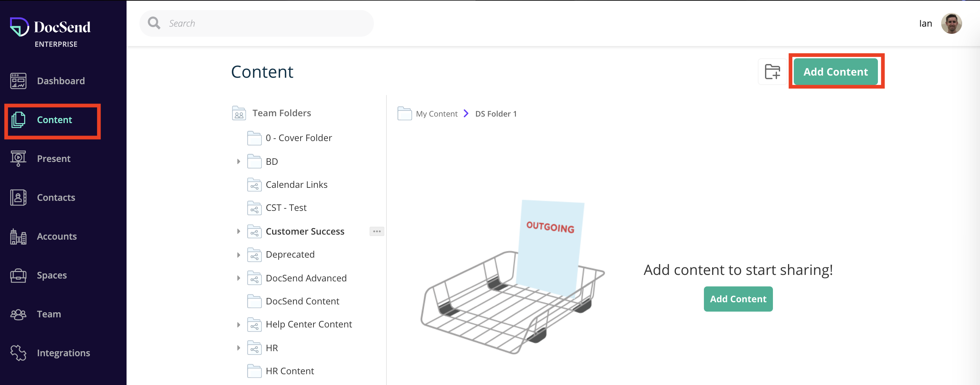
Task: Click Add Content below the sharing message
Action: (x=738, y=299)
